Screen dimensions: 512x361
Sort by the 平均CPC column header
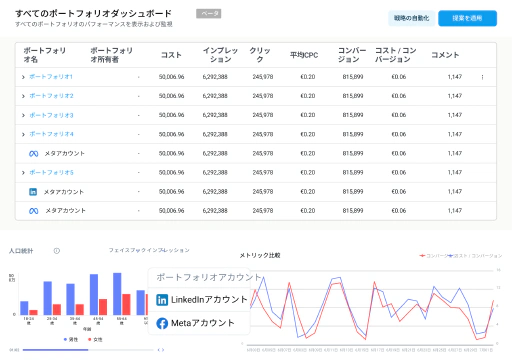coord(304,55)
